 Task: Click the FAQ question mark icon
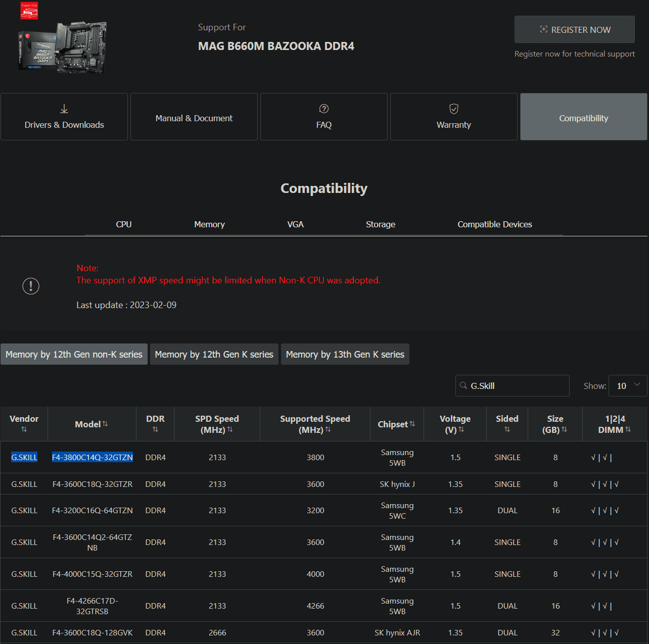point(324,109)
